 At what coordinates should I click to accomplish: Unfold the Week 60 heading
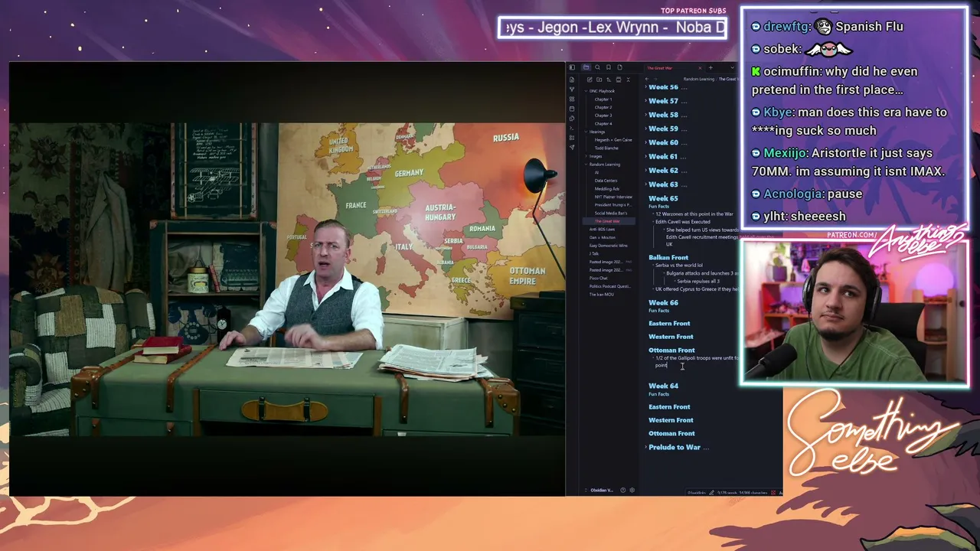(x=646, y=142)
